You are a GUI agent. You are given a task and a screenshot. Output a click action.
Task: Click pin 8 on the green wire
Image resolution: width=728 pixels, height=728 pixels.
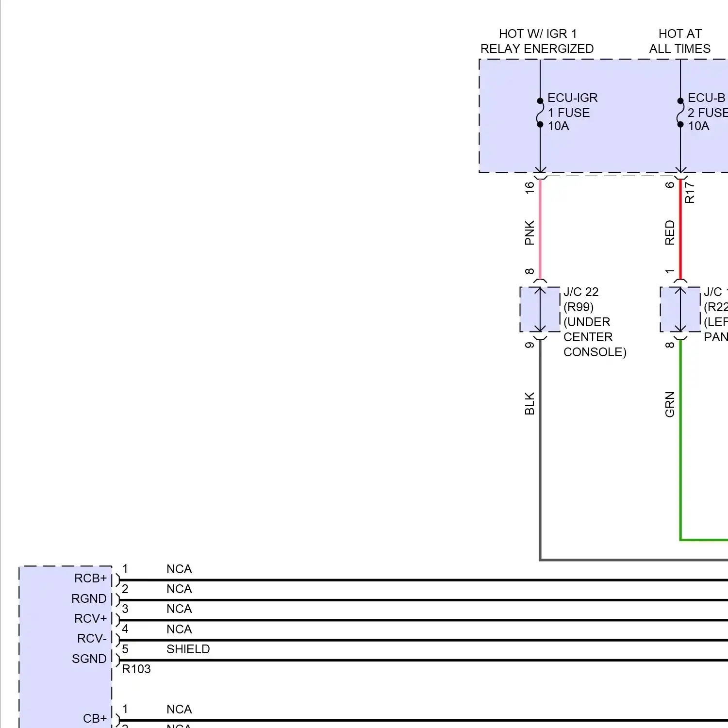670,345
